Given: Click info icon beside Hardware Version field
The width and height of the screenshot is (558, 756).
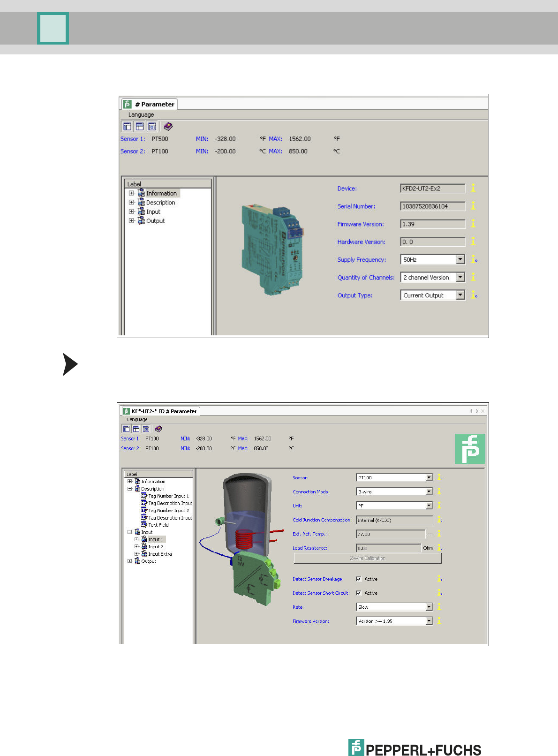Looking at the screenshot, I should (x=473, y=242).
